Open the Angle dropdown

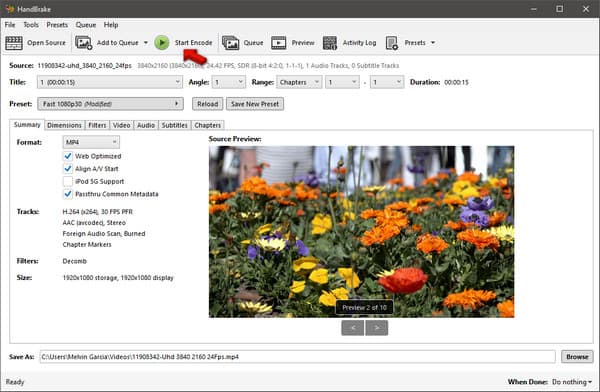click(x=228, y=82)
